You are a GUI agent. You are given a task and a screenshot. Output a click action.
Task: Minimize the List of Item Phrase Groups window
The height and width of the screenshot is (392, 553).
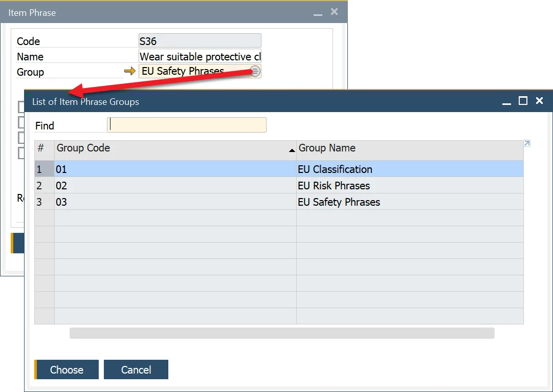(x=506, y=101)
